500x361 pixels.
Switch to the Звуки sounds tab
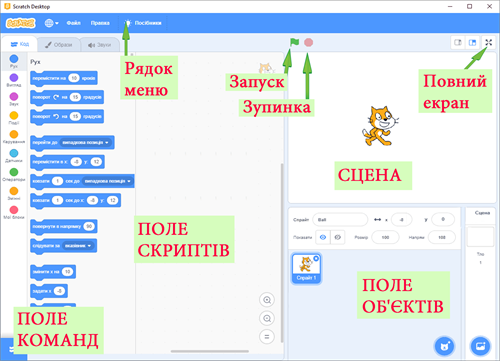100,45
